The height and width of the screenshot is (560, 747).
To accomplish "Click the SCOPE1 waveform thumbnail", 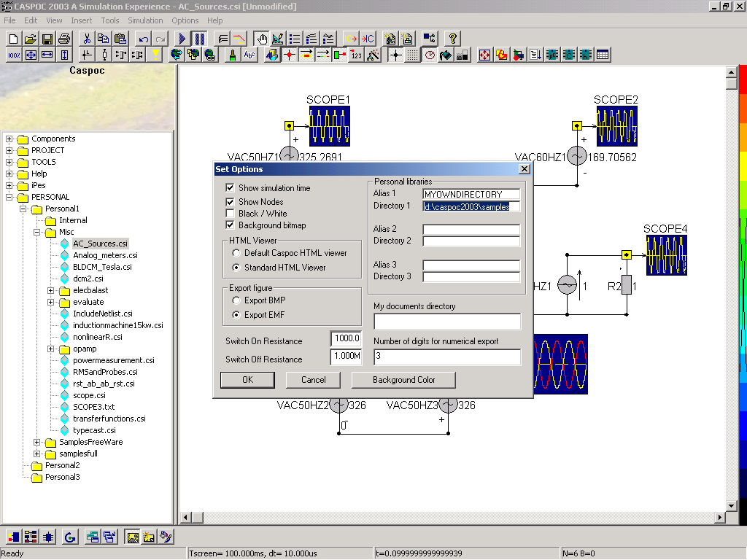I will pos(330,126).
